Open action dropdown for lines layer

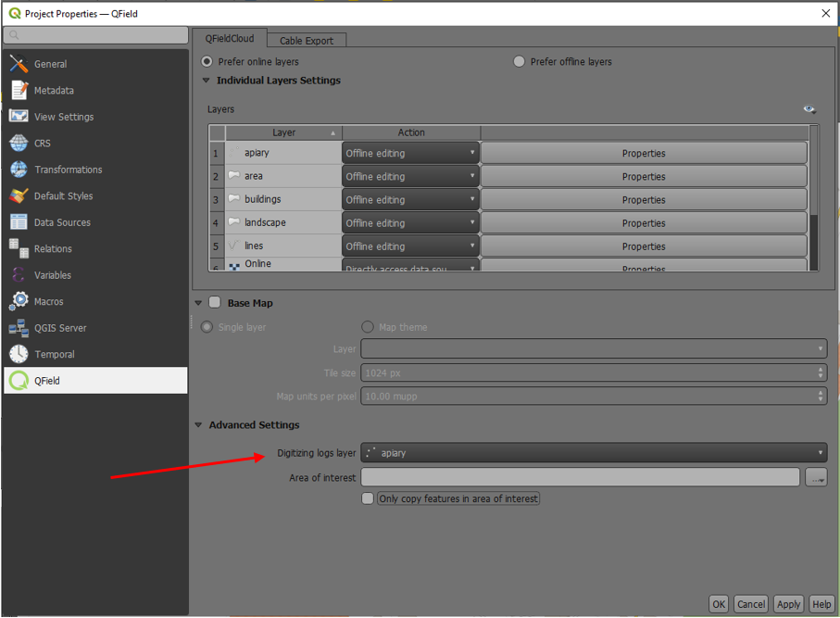pyautogui.click(x=410, y=246)
